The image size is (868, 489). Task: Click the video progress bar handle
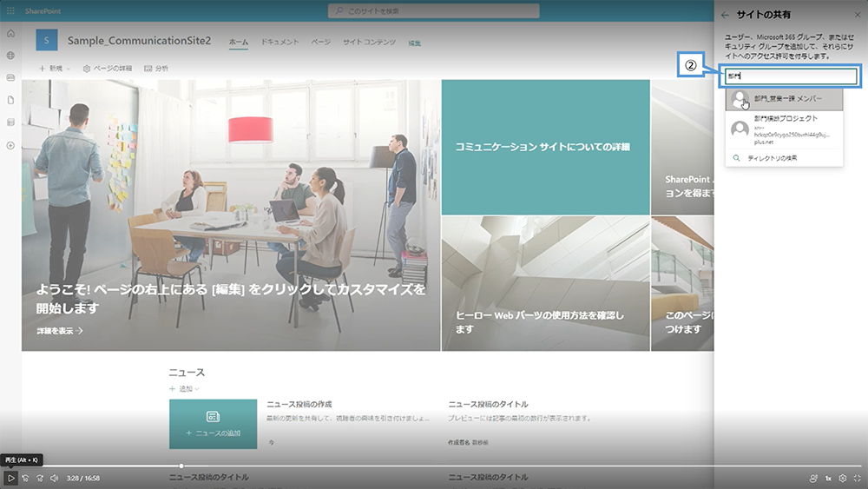point(181,466)
